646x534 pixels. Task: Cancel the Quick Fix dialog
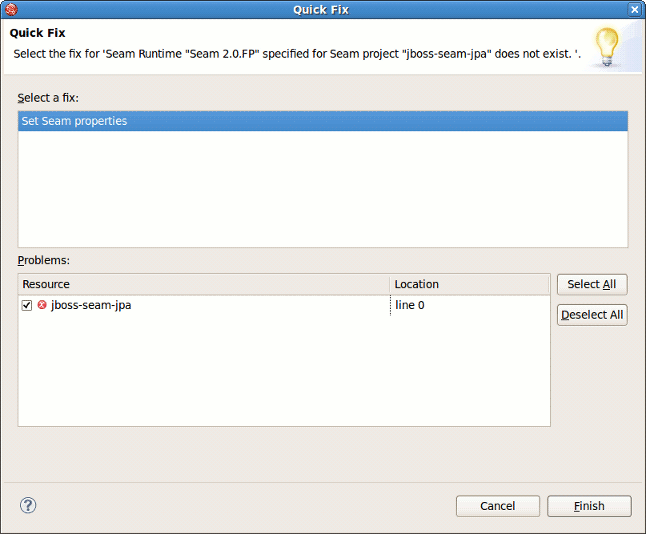497,506
